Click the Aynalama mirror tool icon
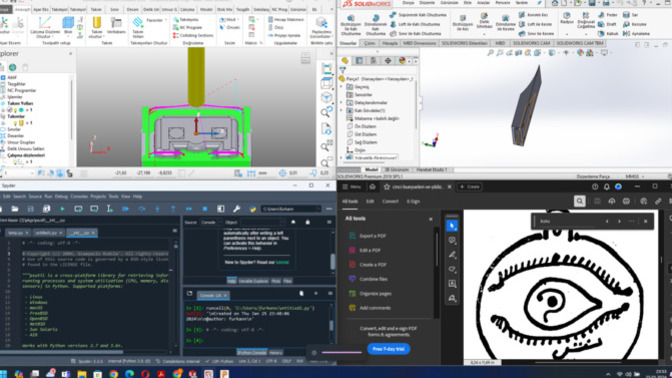The width and height of the screenshot is (672, 378). tap(627, 33)
